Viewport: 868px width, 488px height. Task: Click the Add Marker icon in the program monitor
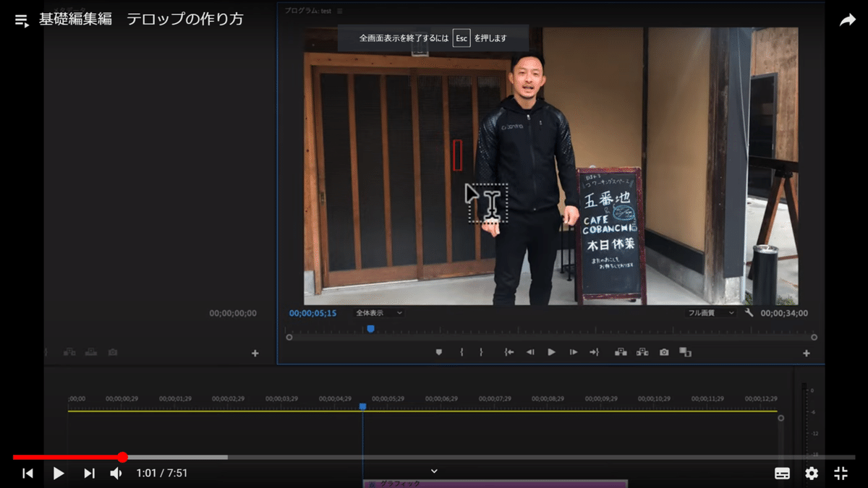pyautogui.click(x=438, y=352)
